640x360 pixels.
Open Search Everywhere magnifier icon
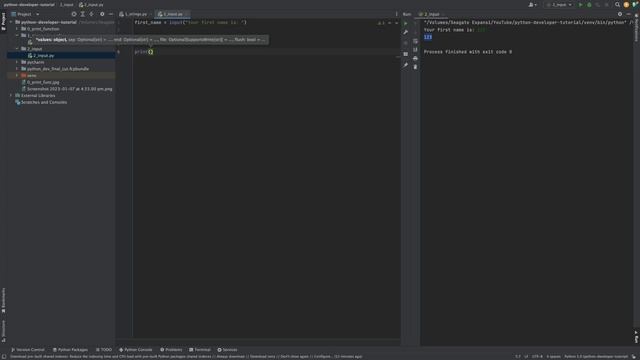pos(618,5)
